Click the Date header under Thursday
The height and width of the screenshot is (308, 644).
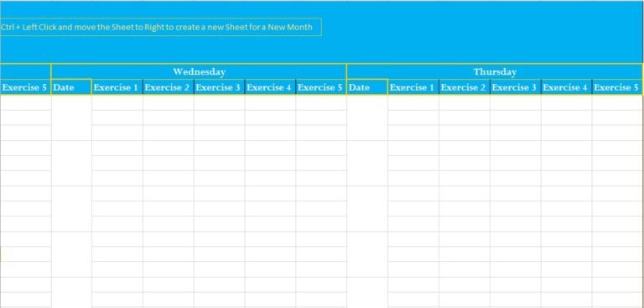367,87
